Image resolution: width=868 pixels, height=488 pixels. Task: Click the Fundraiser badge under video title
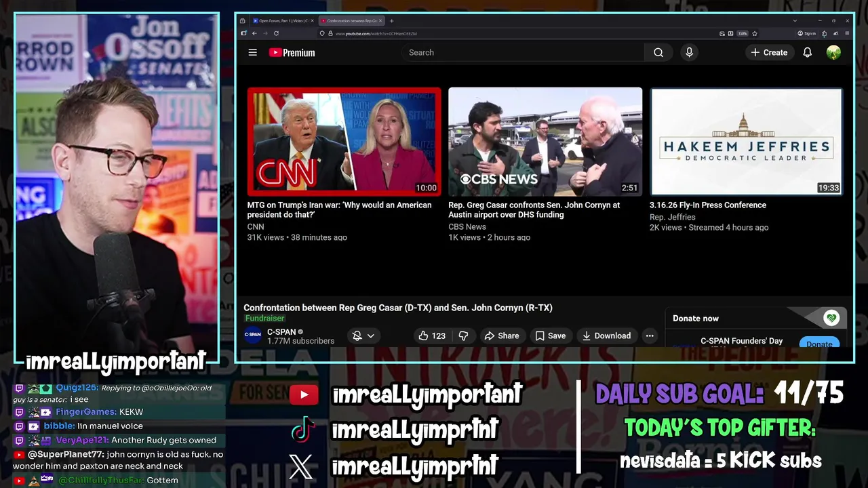(264, 318)
